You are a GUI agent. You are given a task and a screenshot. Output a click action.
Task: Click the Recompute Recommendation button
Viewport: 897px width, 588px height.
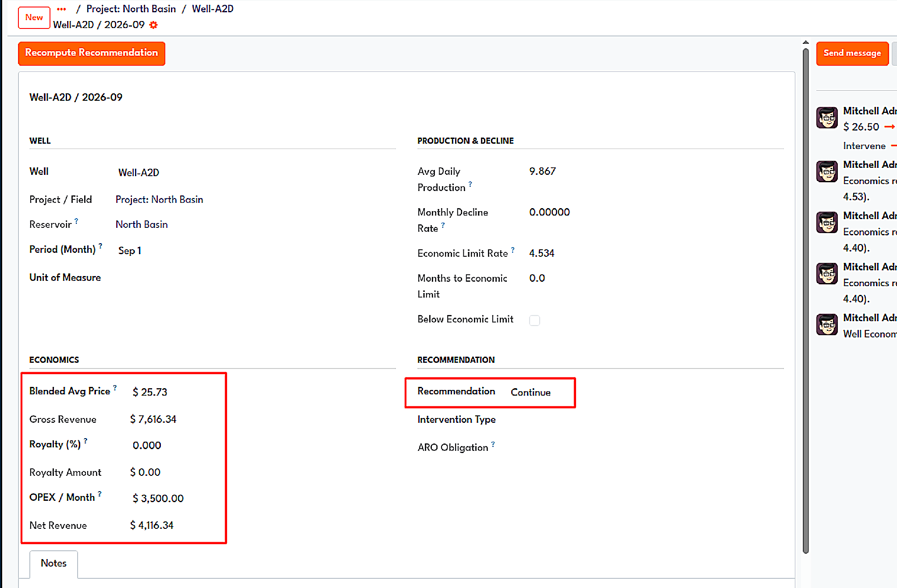click(92, 53)
